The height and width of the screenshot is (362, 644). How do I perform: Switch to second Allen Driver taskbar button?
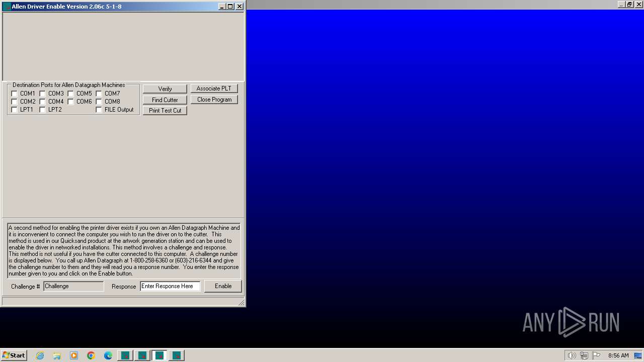click(x=142, y=355)
